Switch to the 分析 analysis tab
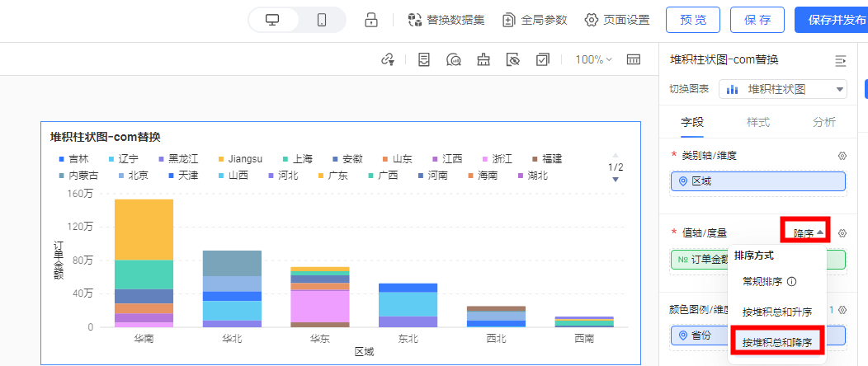Screen dimensions: 868x366 [823, 122]
